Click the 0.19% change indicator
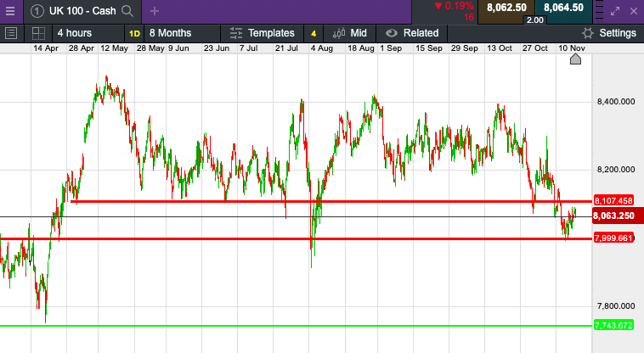This screenshot has width=644, height=353. pyautogui.click(x=455, y=6)
